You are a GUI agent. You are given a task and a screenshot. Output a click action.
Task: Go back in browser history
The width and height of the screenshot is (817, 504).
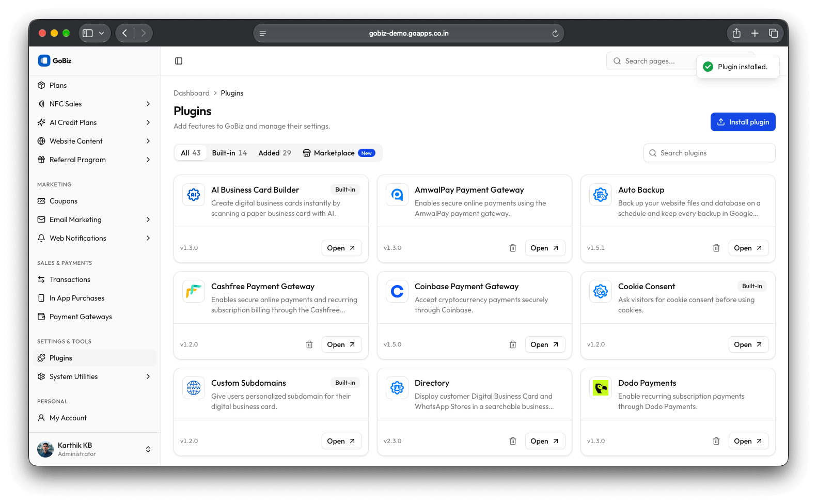pos(124,33)
